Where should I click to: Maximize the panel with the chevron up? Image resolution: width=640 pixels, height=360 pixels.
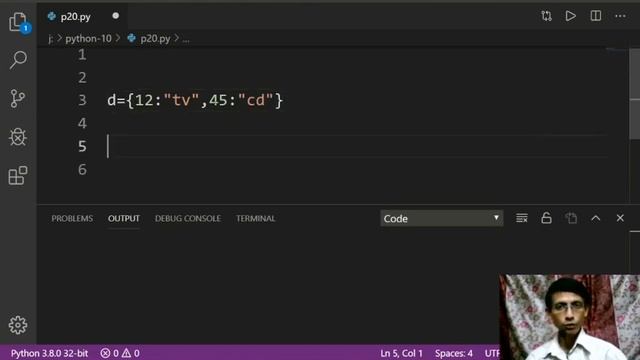click(x=596, y=218)
